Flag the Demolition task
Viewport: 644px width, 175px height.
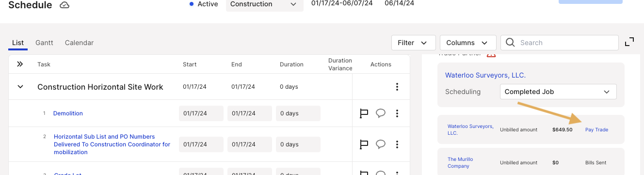[x=364, y=113]
